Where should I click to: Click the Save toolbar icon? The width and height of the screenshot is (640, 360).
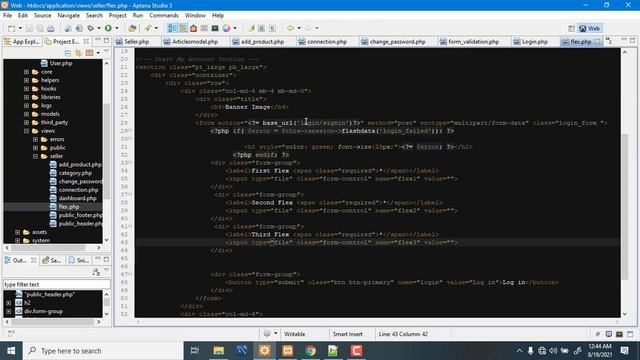pos(29,28)
